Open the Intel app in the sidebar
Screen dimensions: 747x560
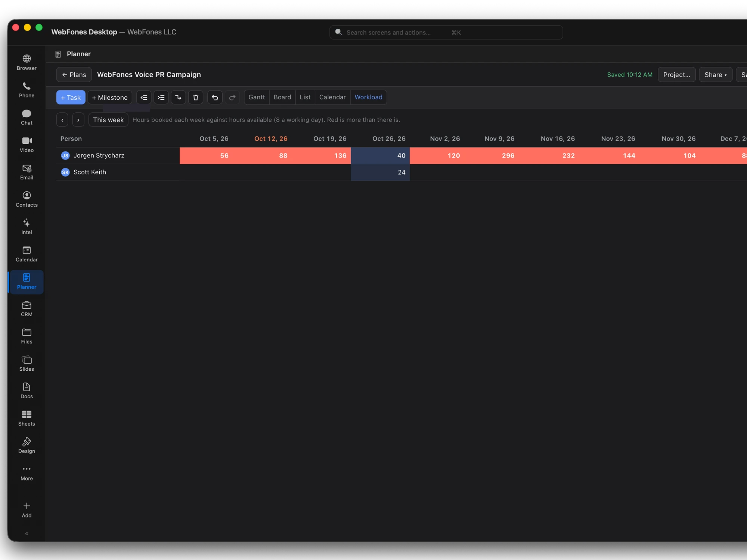(27, 227)
